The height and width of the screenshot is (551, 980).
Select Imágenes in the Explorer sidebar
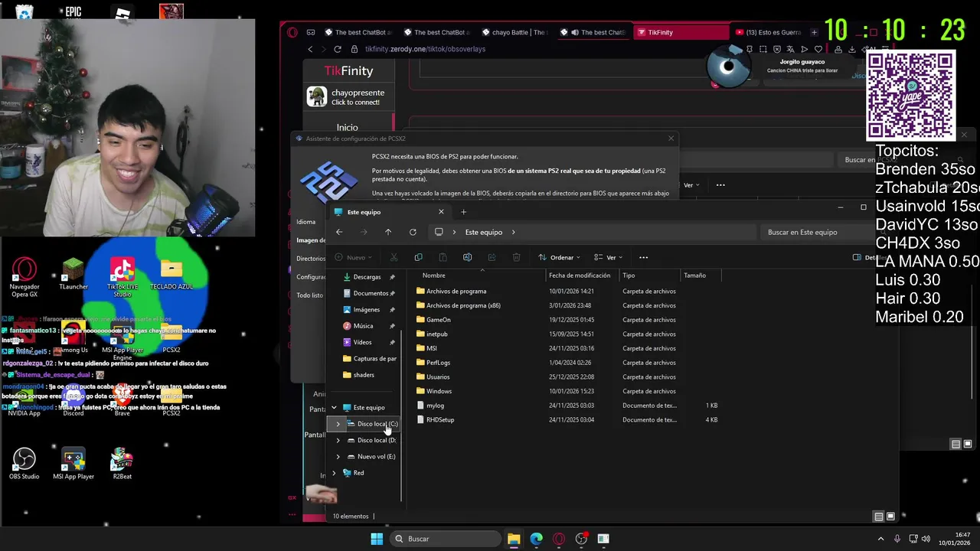pyautogui.click(x=366, y=310)
